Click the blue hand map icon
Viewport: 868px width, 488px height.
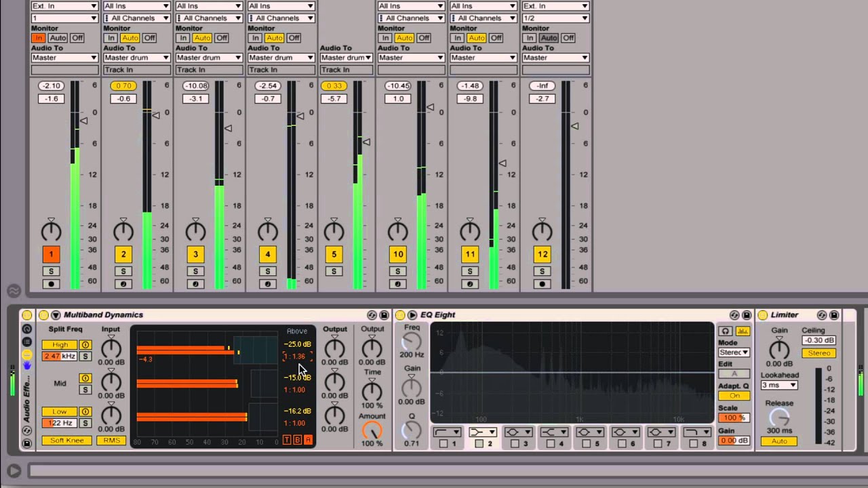27,366
